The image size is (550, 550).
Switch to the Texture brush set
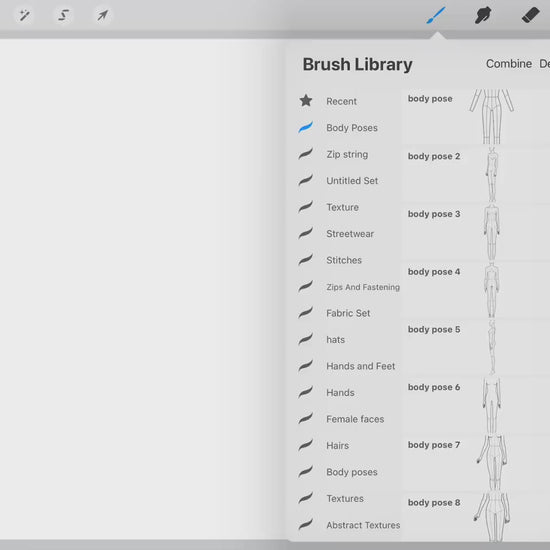pos(342,207)
